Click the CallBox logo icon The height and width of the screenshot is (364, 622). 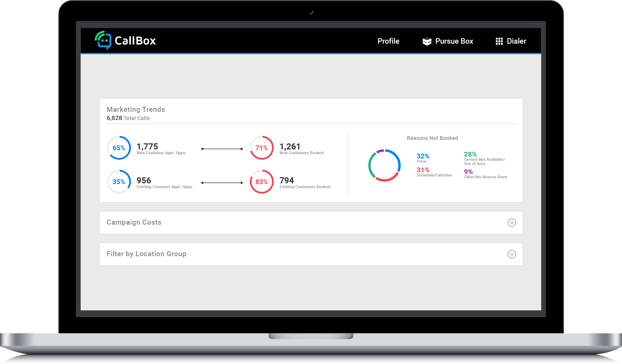103,41
